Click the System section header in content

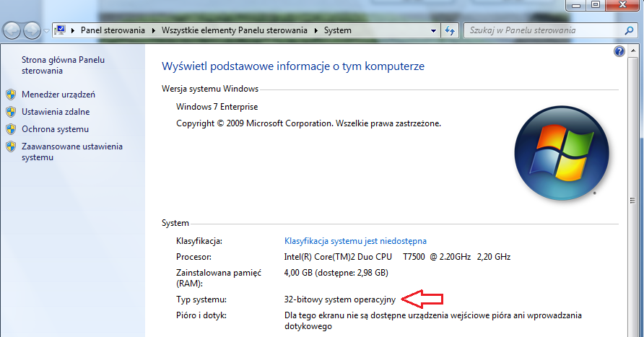point(175,223)
